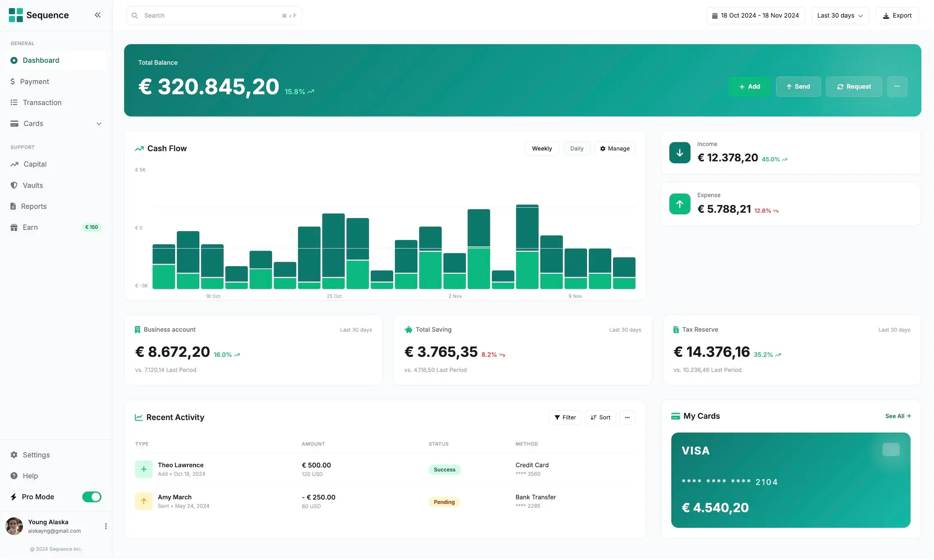The image size is (934, 560).
Task: Click the Pending status badge for Amy March
Action: coord(444,502)
